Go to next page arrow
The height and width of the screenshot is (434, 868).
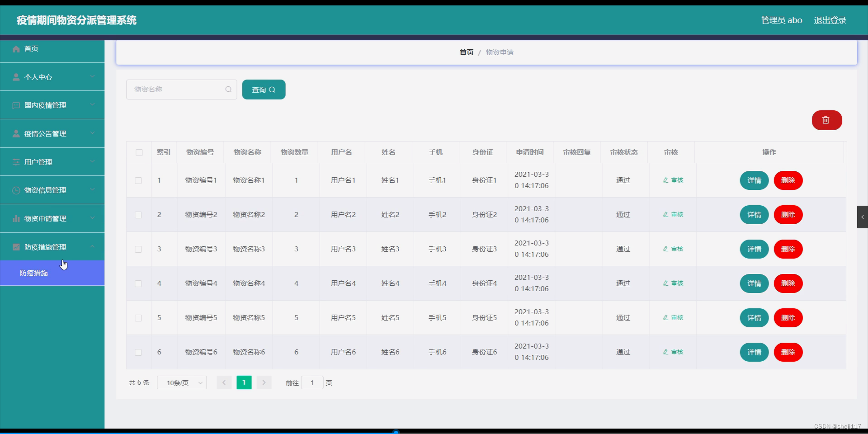[264, 382]
